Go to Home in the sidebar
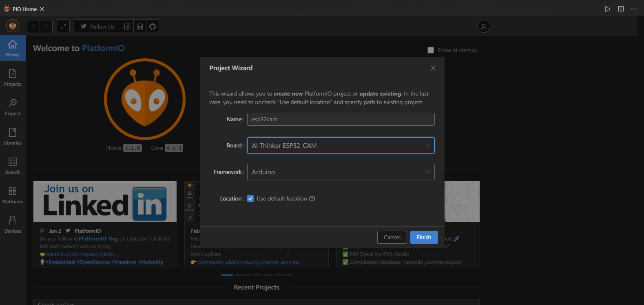The width and height of the screenshot is (644, 305). 13,48
